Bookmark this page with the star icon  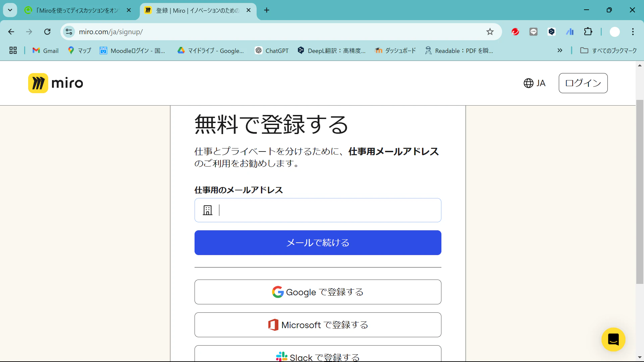pyautogui.click(x=490, y=32)
